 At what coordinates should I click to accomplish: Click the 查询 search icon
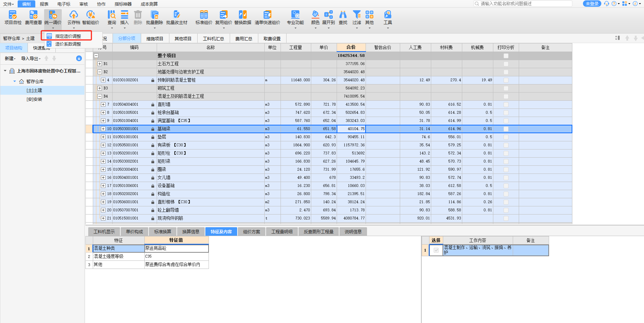click(112, 14)
